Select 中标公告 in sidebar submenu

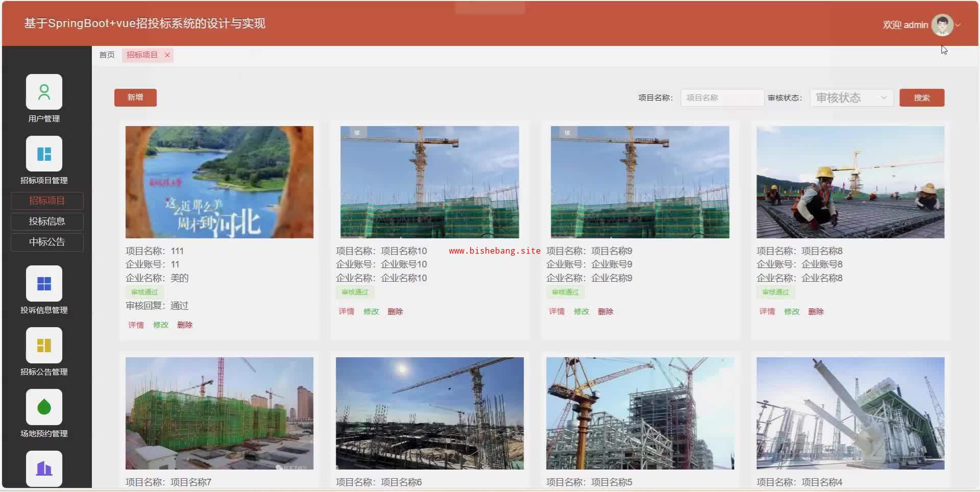[x=47, y=241]
